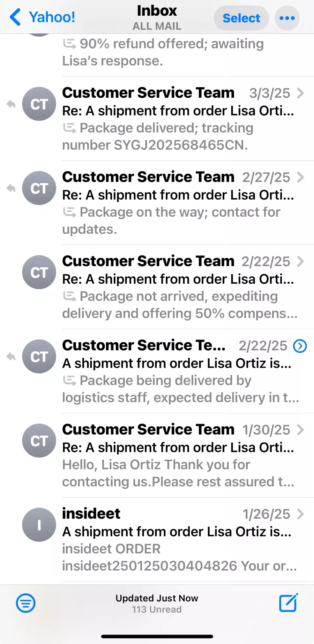This screenshot has height=644, width=314.
Task: Tap the CT avatar on 1/30/25 email
Action: (39, 441)
